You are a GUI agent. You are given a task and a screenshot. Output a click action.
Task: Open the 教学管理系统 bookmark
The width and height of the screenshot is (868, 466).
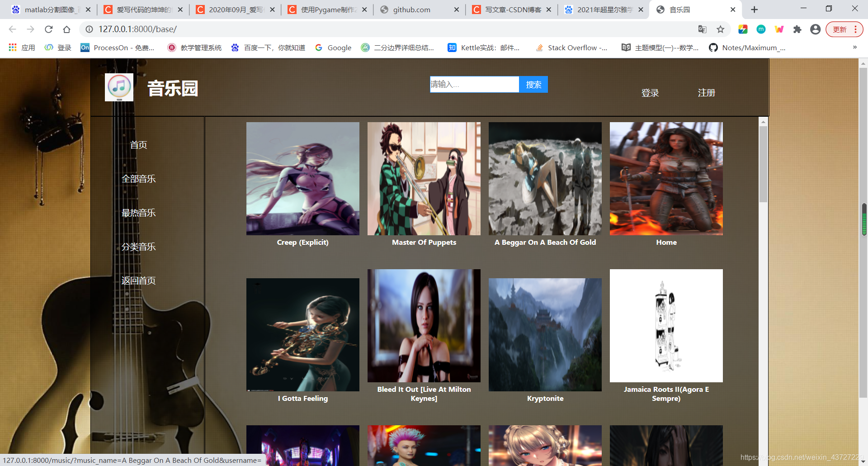point(194,48)
